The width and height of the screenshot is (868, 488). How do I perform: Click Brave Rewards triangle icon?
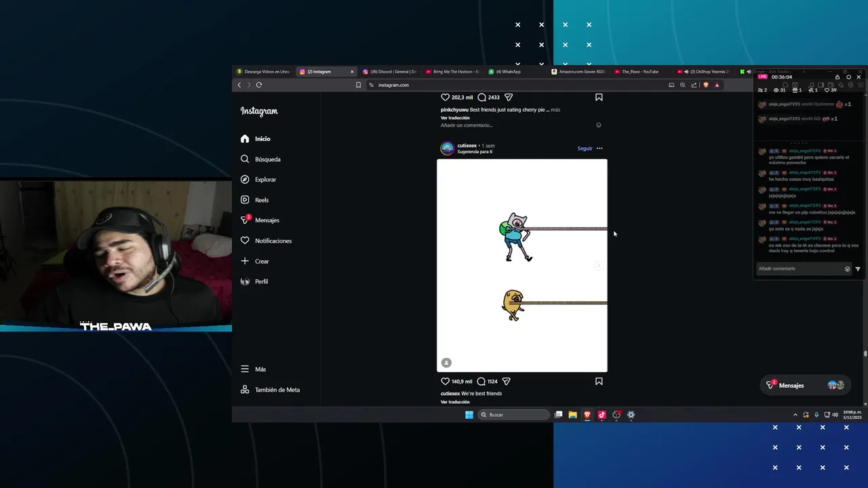(717, 85)
